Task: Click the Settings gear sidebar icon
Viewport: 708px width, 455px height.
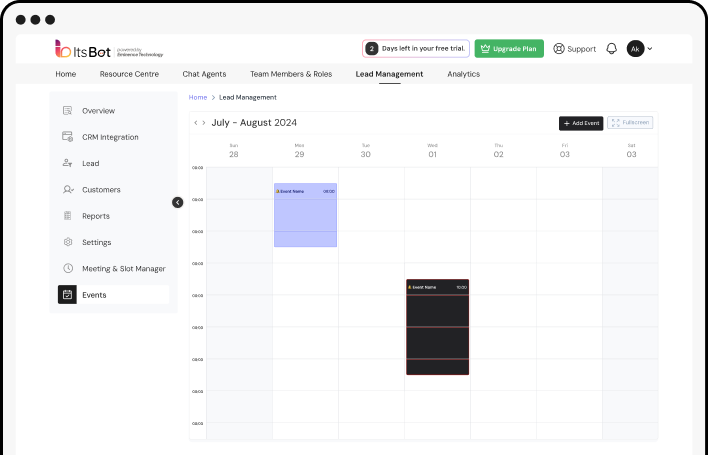Action: click(x=68, y=242)
